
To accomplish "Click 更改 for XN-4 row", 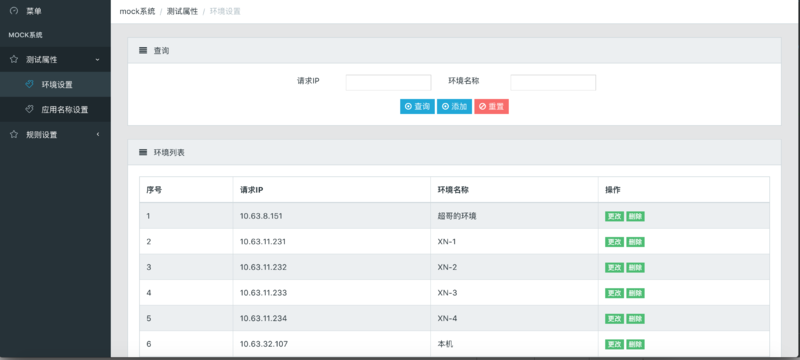I will click(x=615, y=319).
